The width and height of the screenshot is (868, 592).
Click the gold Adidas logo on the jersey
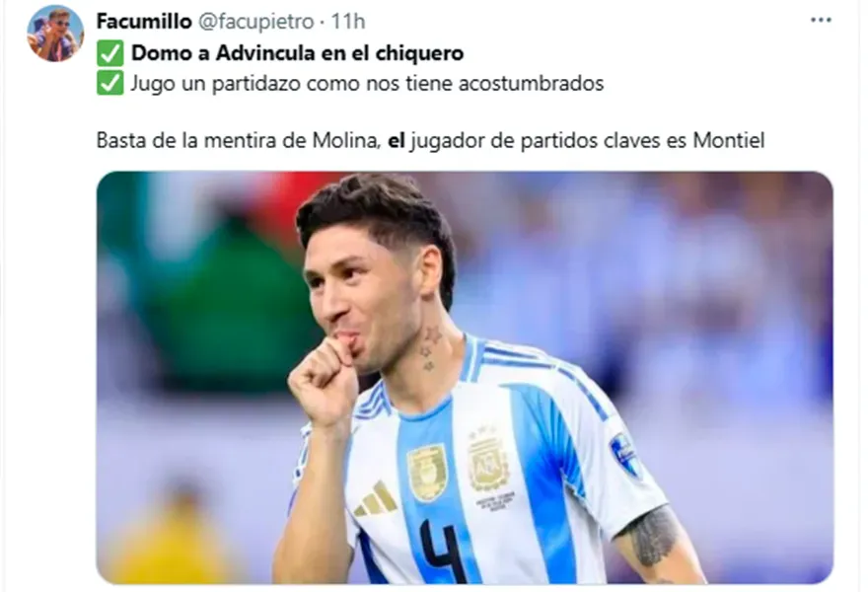(376, 499)
